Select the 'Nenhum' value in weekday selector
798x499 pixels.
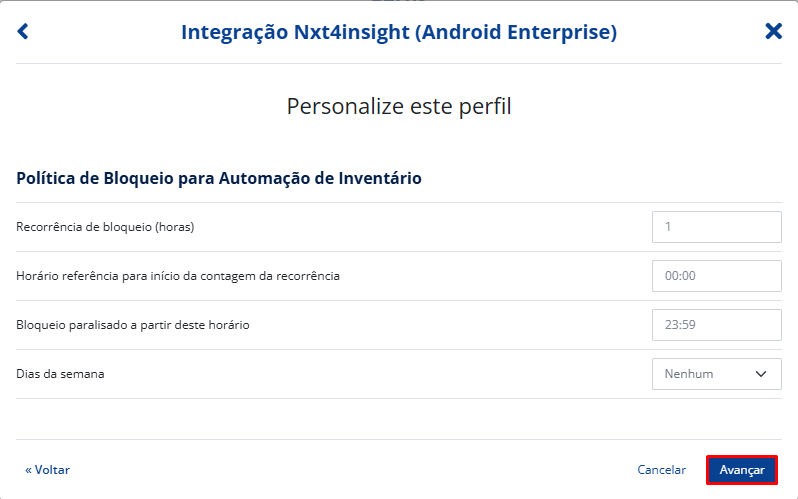[x=689, y=374]
